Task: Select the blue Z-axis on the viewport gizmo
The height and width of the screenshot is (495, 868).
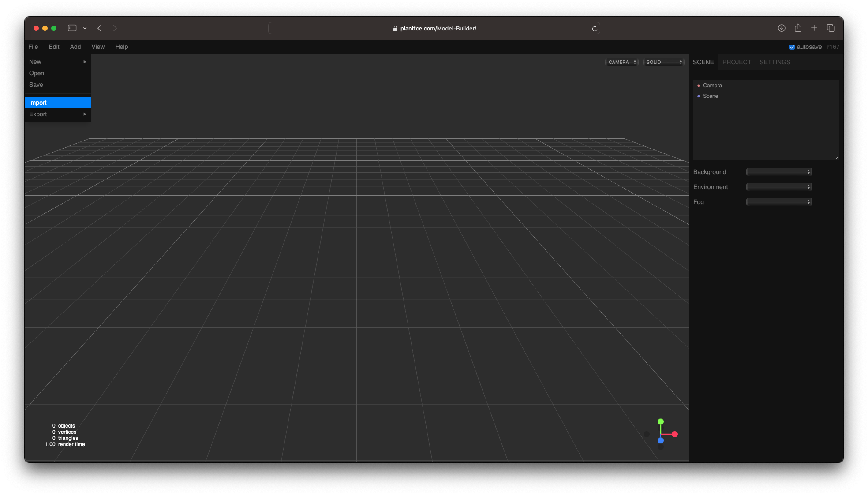Action: [x=660, y=440]
